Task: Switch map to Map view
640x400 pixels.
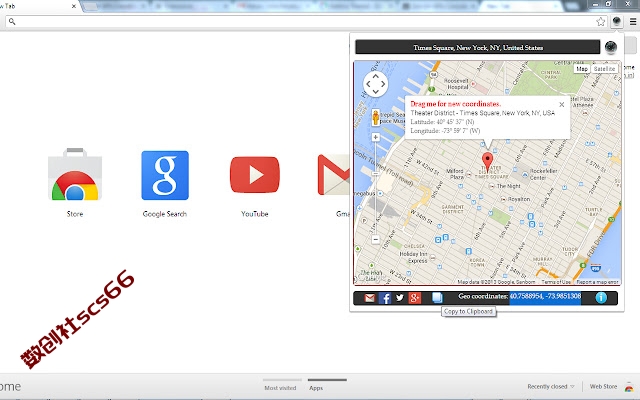Action: 582,69
